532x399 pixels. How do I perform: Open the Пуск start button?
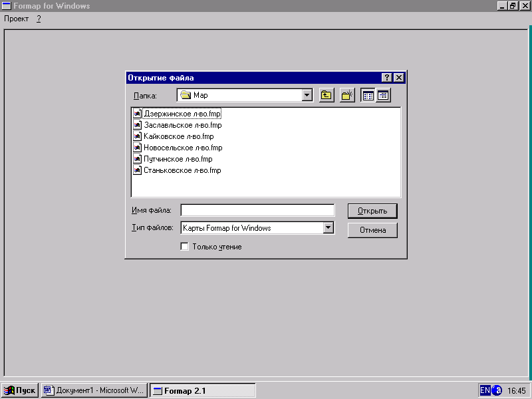tap(21, 390)
